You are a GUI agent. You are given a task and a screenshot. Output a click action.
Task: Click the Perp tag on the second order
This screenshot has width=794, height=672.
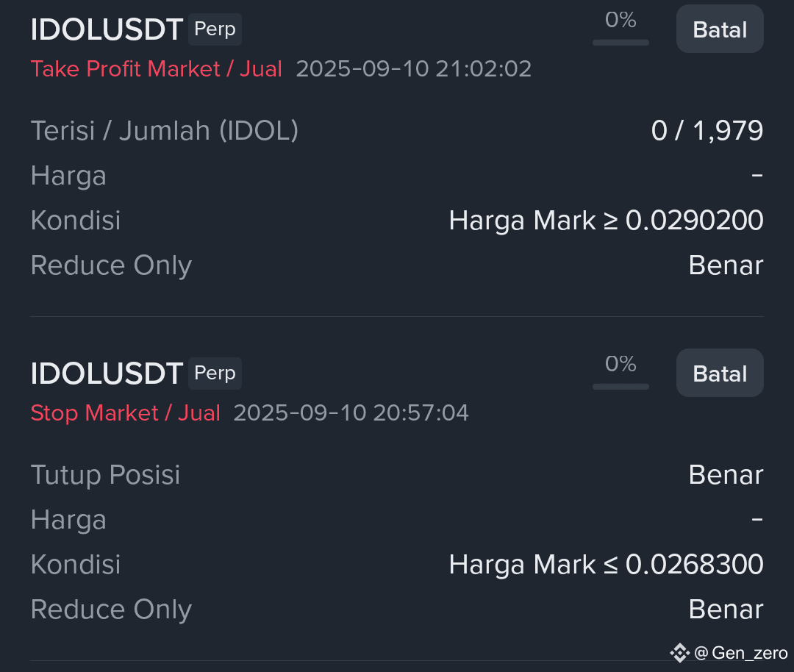click(x=215, y=373)
